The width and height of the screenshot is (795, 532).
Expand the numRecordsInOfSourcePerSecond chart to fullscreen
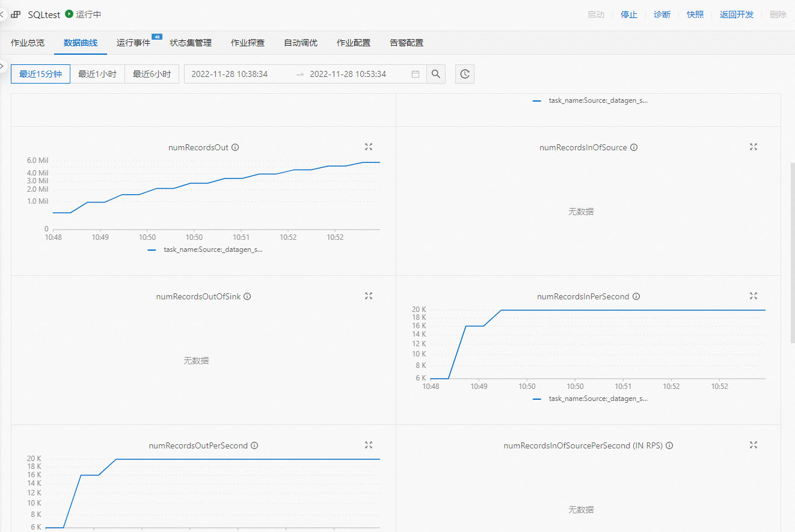pos(754,445)
